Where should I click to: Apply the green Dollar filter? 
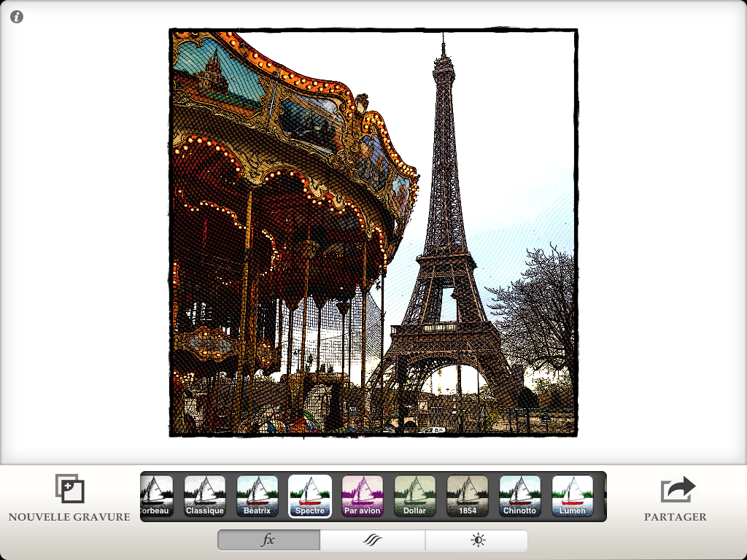pos(415,496)
